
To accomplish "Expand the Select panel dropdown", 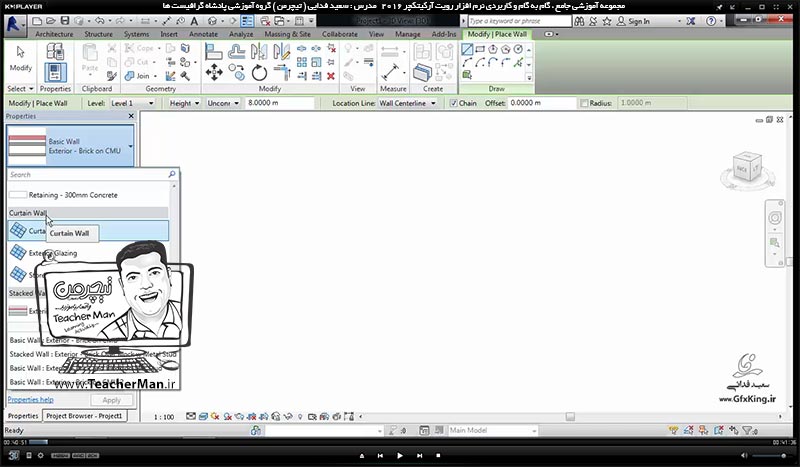I will click(20, 89).
